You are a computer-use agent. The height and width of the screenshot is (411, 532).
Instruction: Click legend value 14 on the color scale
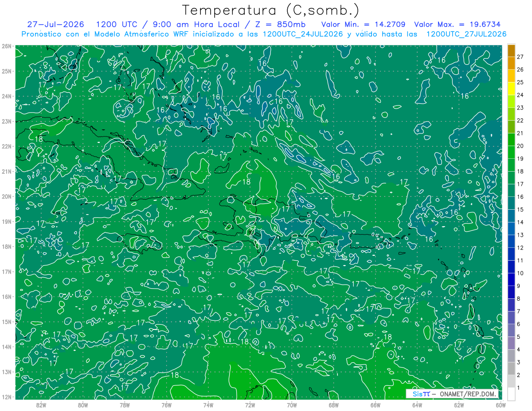(x=520, y=222)
